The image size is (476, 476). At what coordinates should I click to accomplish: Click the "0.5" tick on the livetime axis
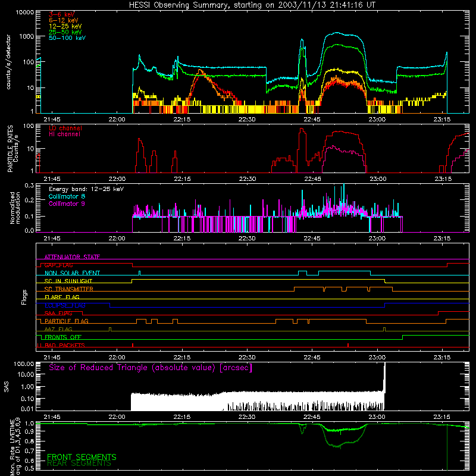[x=29, y=468]
